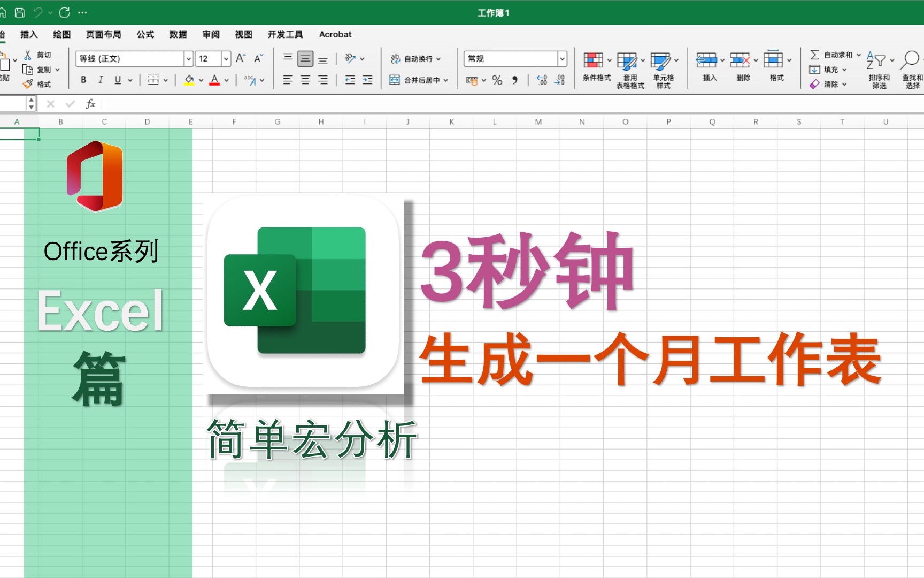Switch to the 开发工具 ribbon tab
Viewport: 924px width, 578px height.
pyautogui.click(x=284, y=34)
